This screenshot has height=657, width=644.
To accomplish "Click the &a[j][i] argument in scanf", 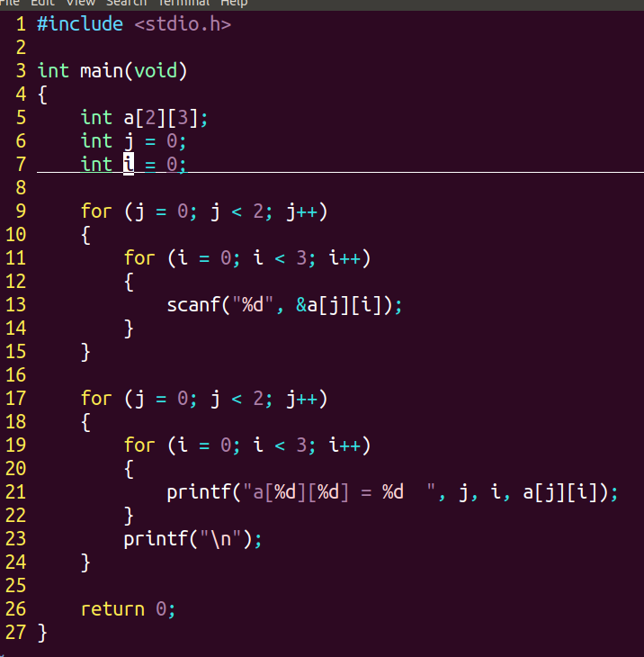I will (x=338, y=304).
